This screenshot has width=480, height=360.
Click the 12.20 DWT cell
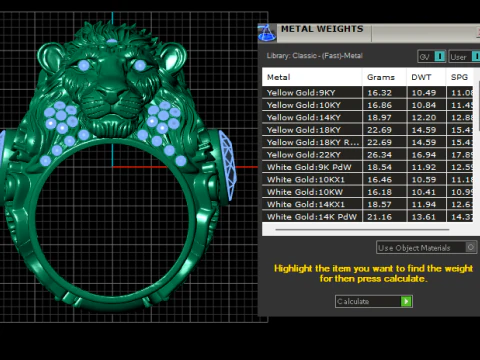[426, 117]
